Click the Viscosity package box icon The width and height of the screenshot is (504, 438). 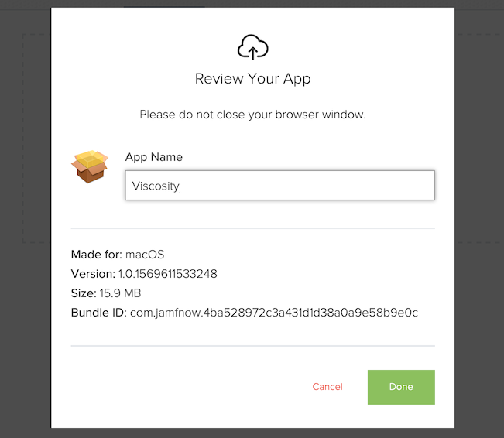[90, 166]
